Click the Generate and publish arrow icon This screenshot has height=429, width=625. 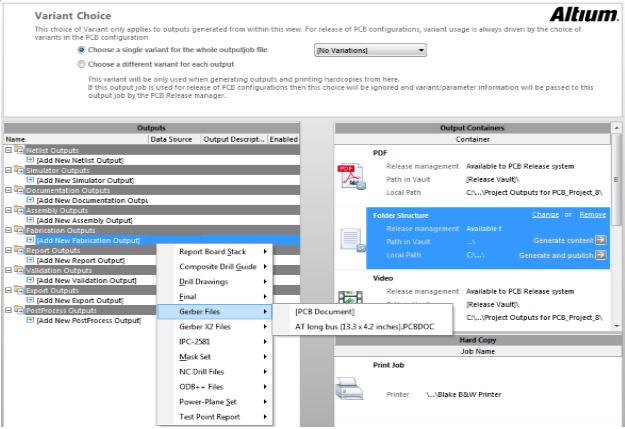click(x=600, y=255)
